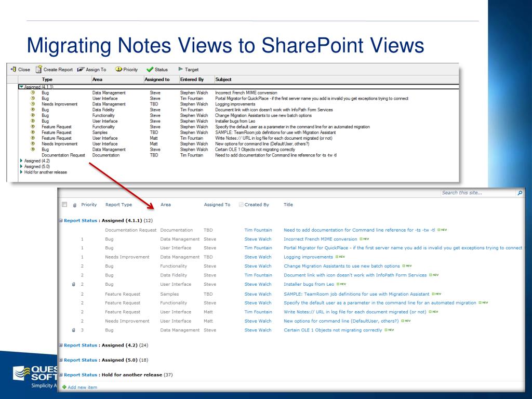Click priority icon on Notes 'Installer bugs from Leo' row

click(x=33, y=121)
